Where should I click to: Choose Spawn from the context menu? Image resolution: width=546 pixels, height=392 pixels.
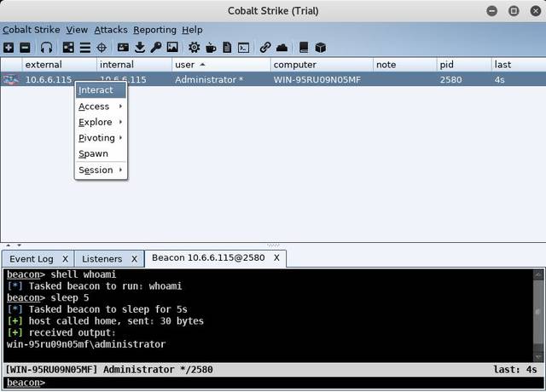101,153
